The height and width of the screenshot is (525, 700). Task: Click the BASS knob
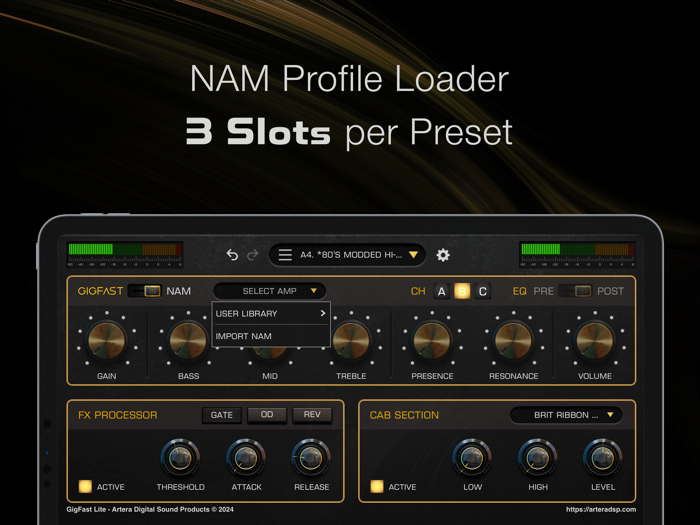click(x=188, y=341)
